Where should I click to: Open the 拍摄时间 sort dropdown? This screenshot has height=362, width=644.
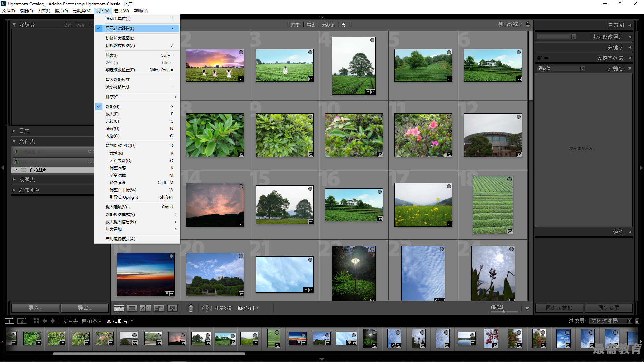tap(248, 308)
